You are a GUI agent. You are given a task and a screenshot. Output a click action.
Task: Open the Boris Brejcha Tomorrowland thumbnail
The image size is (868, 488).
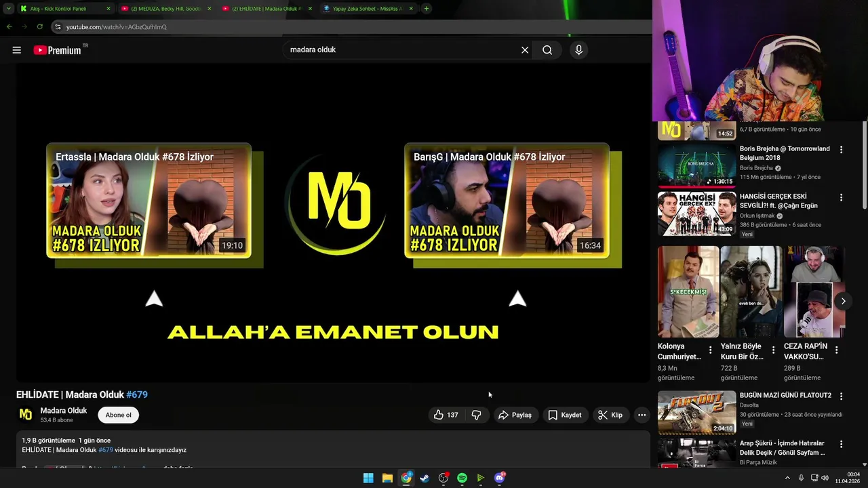tap(696, 165)
